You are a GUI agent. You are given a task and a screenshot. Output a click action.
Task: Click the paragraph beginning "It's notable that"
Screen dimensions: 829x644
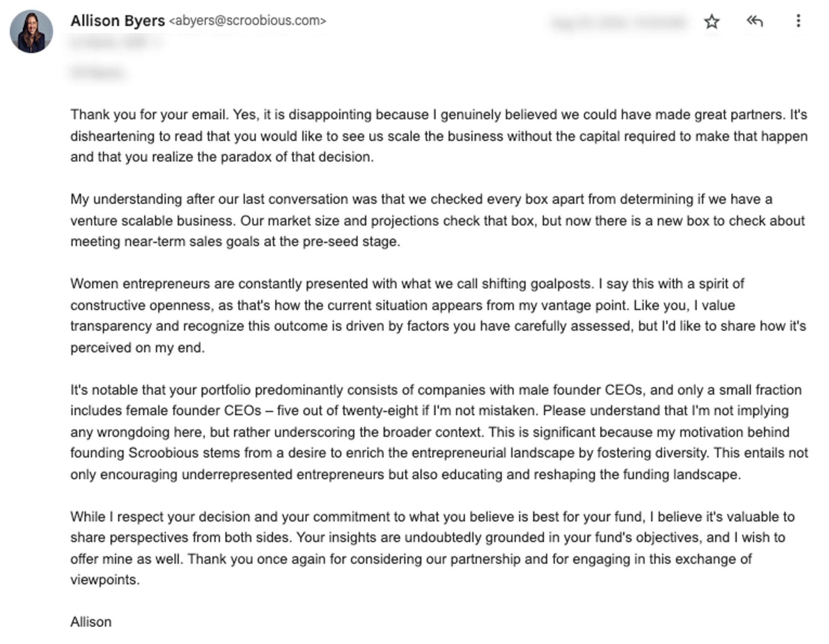coord(438,432)
